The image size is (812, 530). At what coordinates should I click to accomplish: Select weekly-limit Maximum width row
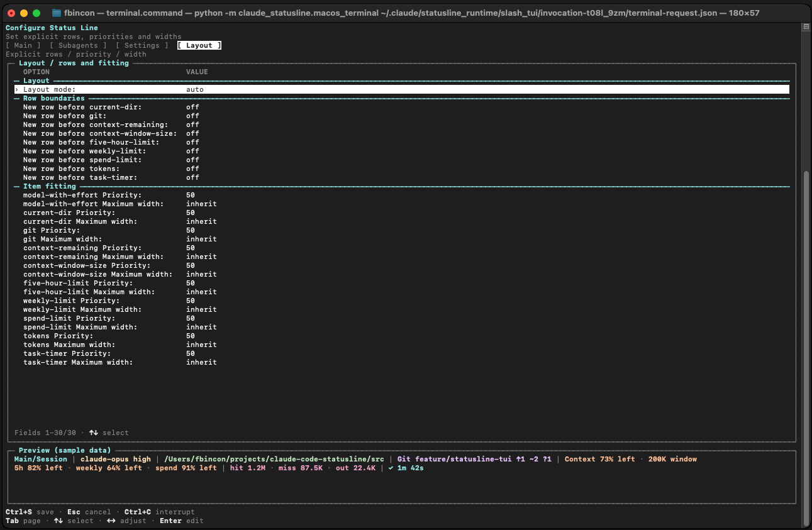[x=401, y=309]
